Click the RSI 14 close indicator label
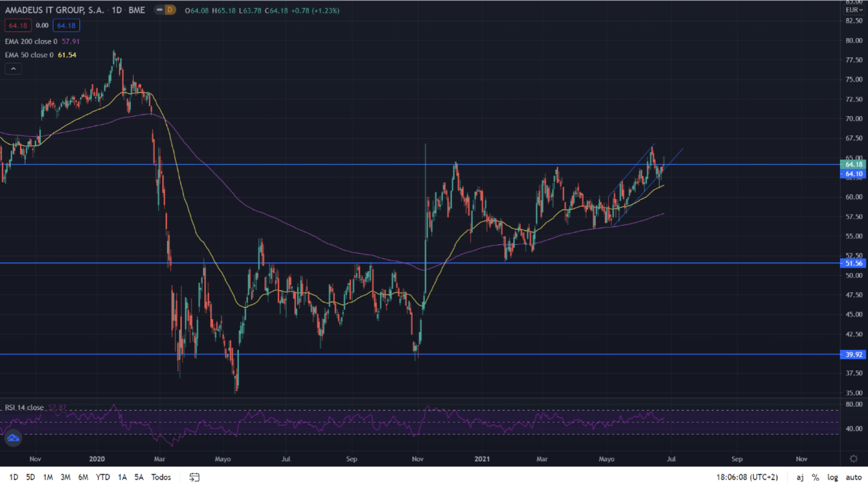 [24, 407]
